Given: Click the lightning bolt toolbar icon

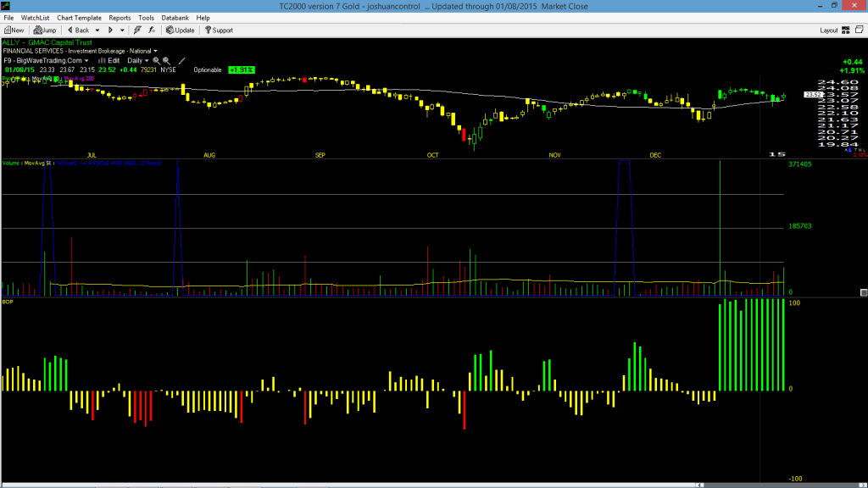Looking at the screenshot, I should tap(137, 30).
